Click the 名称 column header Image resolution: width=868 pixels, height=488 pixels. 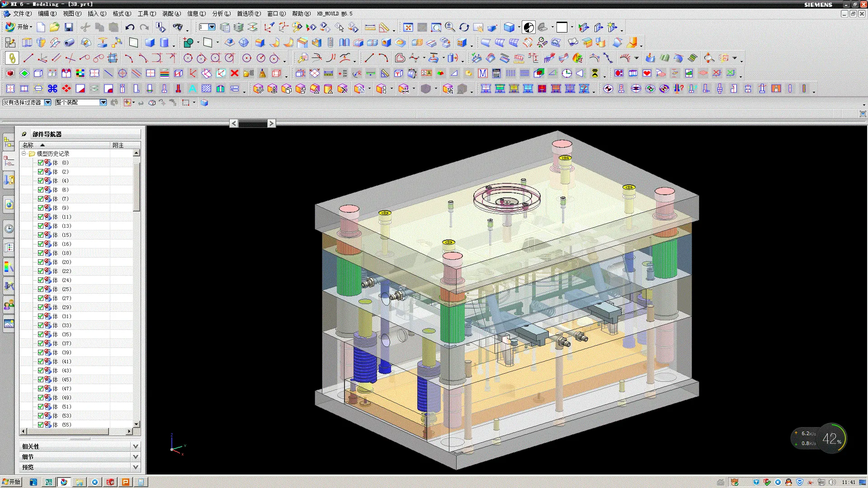click(x=28, y=145)
